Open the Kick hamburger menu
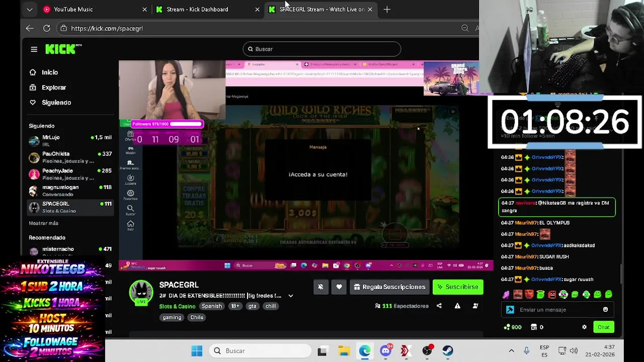The image size is (644, 362). (x=34, y=49)
